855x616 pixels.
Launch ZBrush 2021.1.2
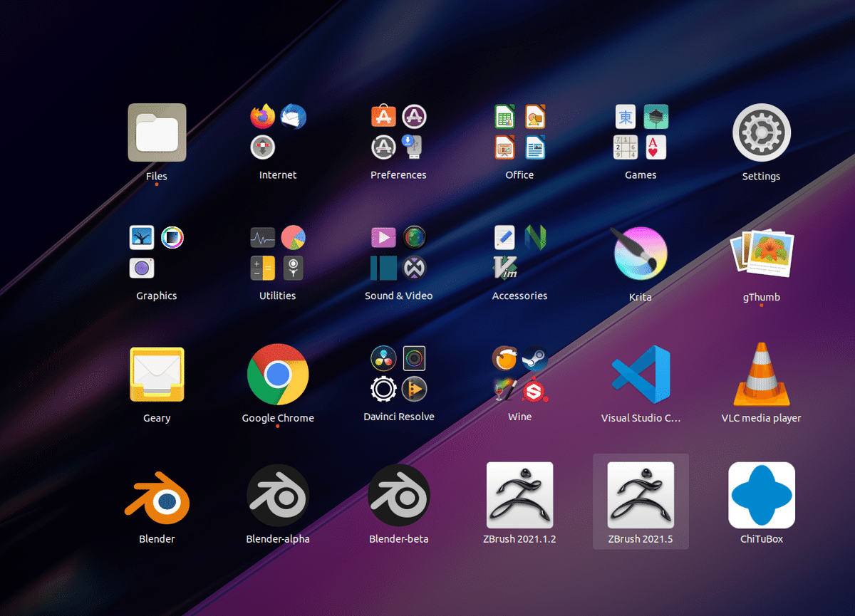(x=519, y=496)
